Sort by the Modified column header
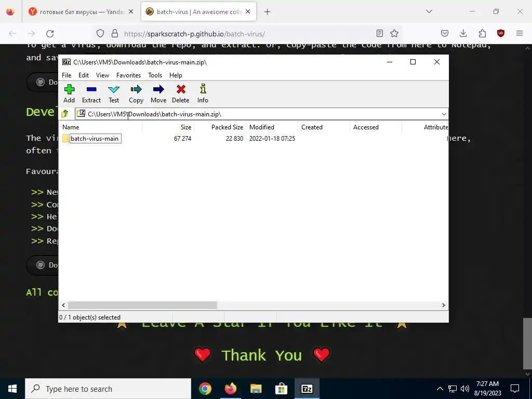 272,127
